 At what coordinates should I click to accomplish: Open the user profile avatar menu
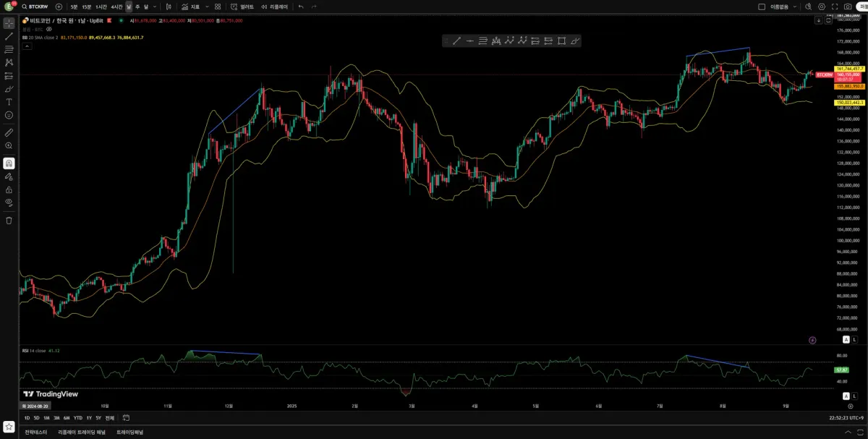(9, 7)
